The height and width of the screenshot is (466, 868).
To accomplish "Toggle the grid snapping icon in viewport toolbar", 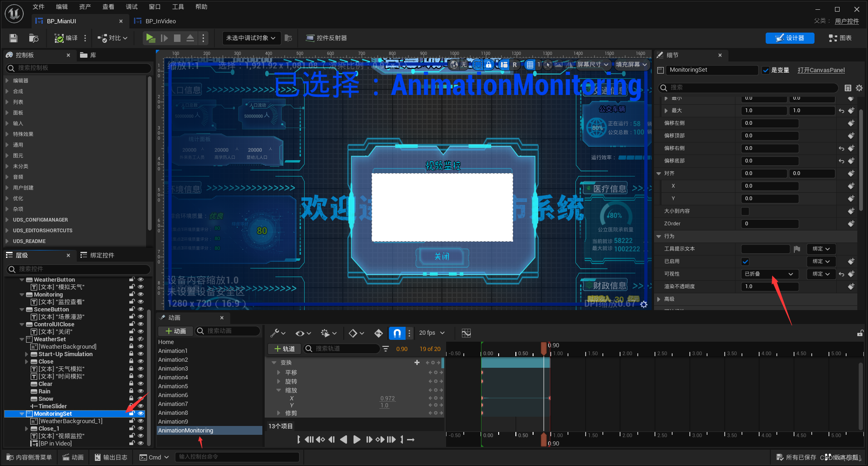I will (x=530, y=65).
